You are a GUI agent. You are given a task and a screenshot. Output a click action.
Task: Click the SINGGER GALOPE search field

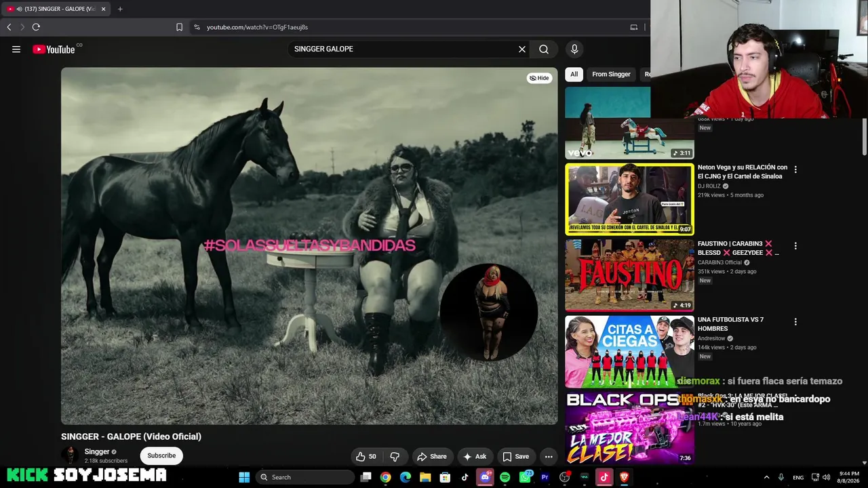(x=403, y=49)
